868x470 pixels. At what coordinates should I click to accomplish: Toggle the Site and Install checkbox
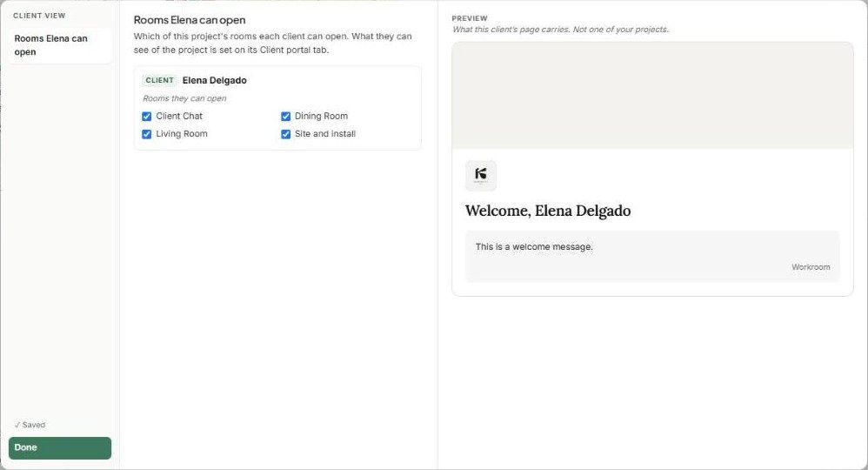[285, 134]
